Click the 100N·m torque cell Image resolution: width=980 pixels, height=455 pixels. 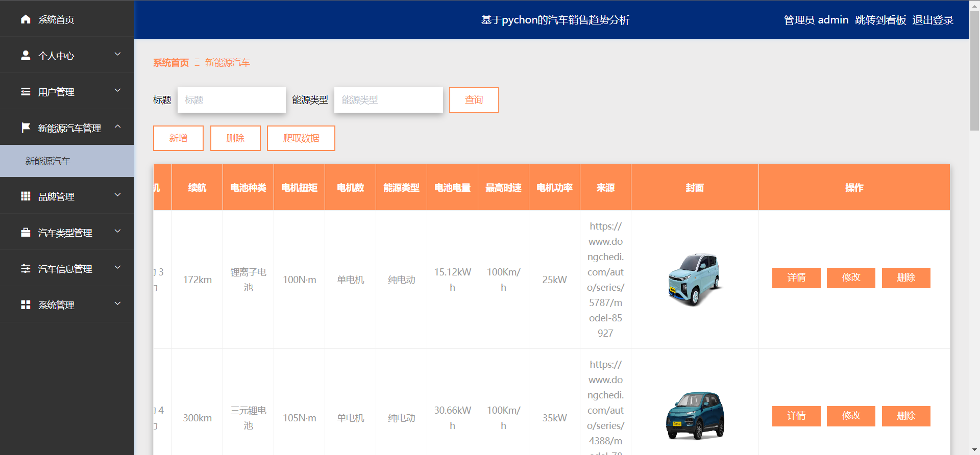pyautogui.click(x=299, y=280)
